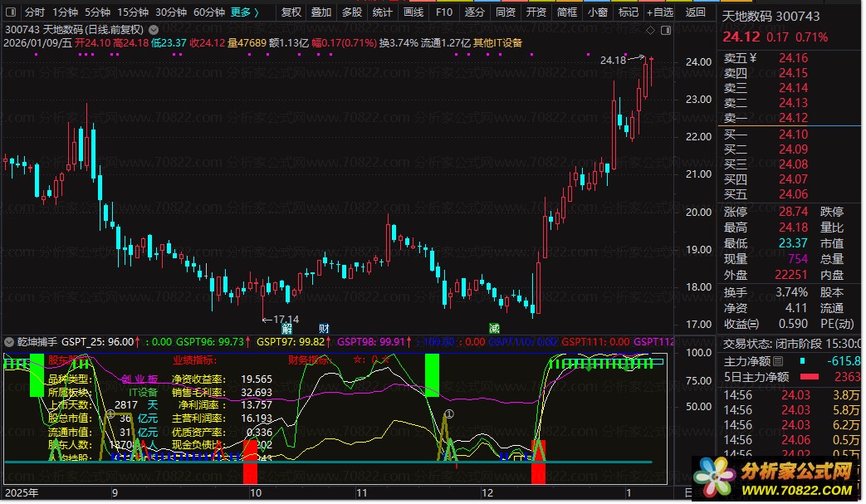Click the diamond icon above the chart

pos(650,31)
